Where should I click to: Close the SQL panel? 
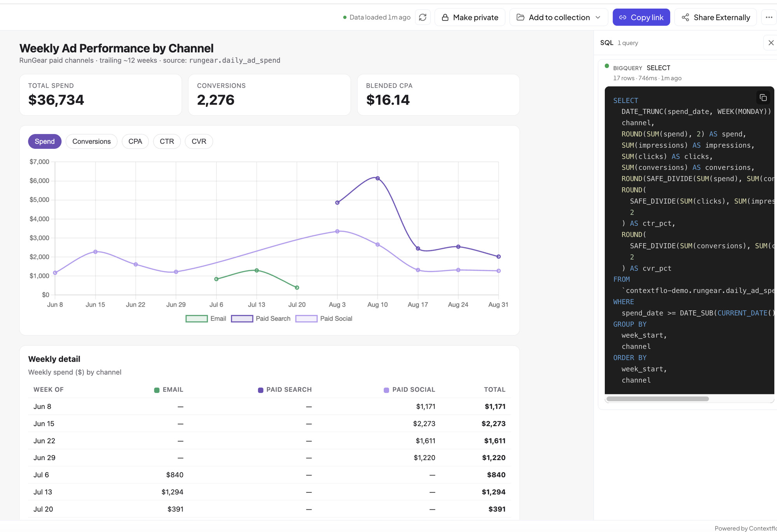771,43
